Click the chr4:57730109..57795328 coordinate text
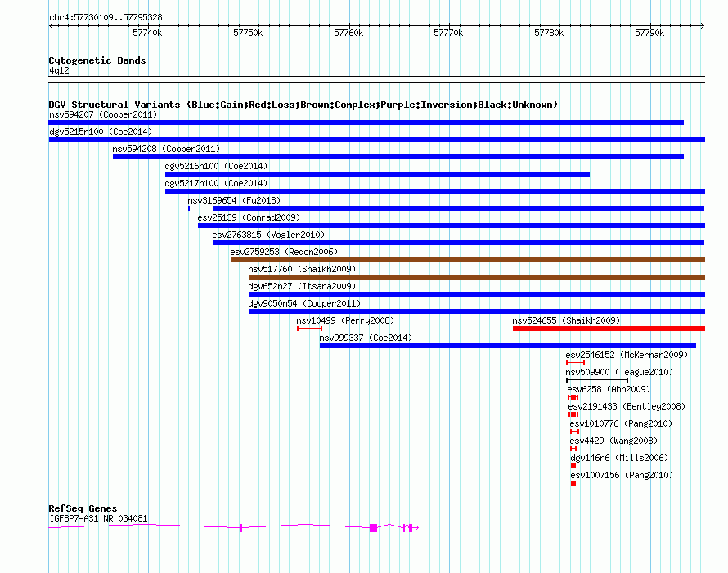 point(106,18)
